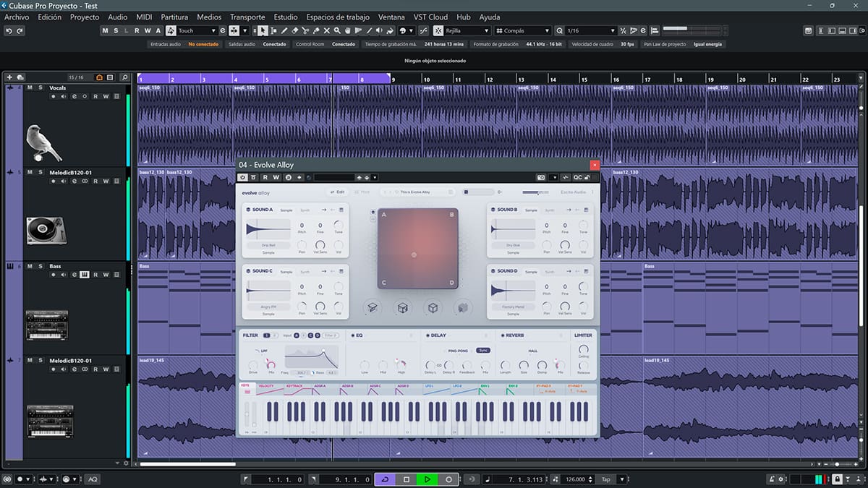Select Input A in Filter section
This screenshot has width=868, height=488.
pos(296,335)
